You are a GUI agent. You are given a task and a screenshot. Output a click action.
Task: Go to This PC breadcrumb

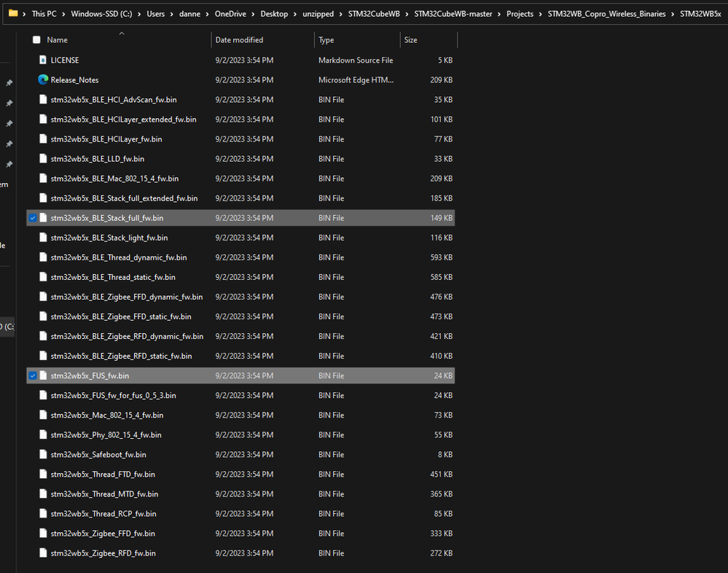pos(44,14)
